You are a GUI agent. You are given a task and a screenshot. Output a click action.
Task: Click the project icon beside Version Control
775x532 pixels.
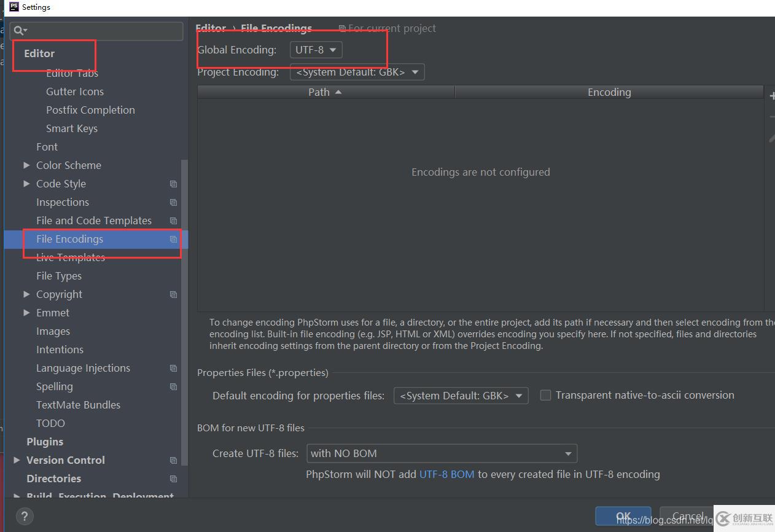(x=173, y=460)
